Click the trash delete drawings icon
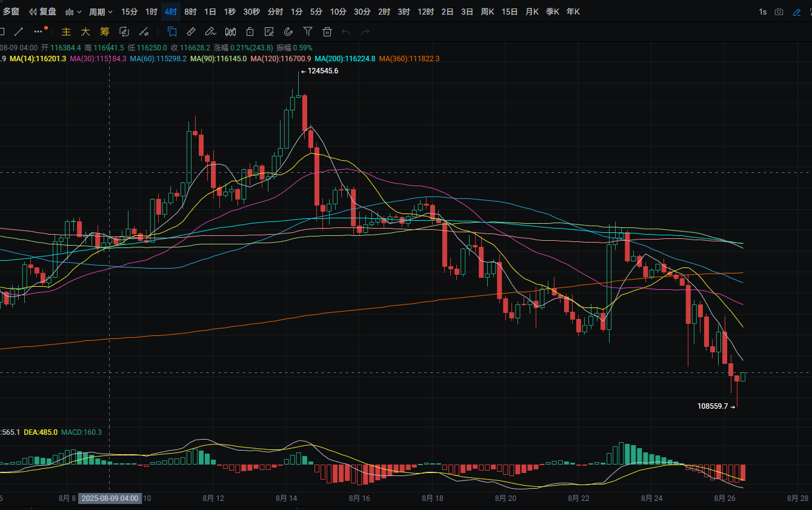812x510 pixels. (x=327, y=32)
